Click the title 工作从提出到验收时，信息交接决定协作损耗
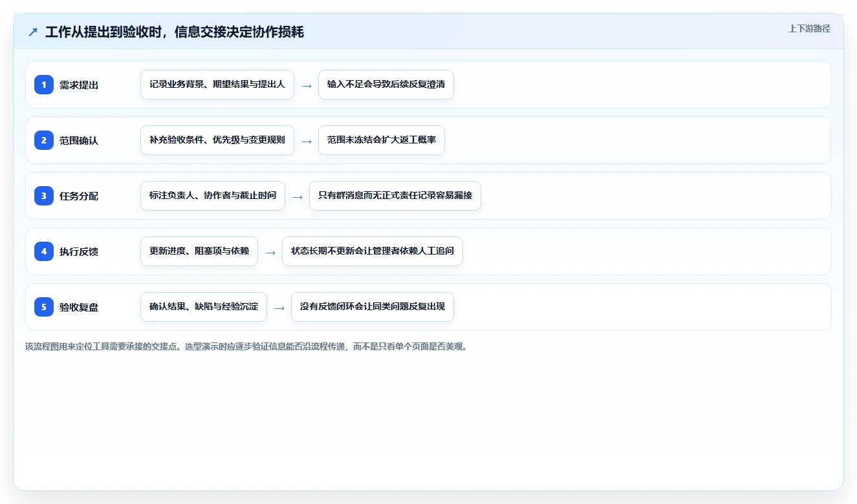This screenshot has width=857, height=504. [175, 32]
